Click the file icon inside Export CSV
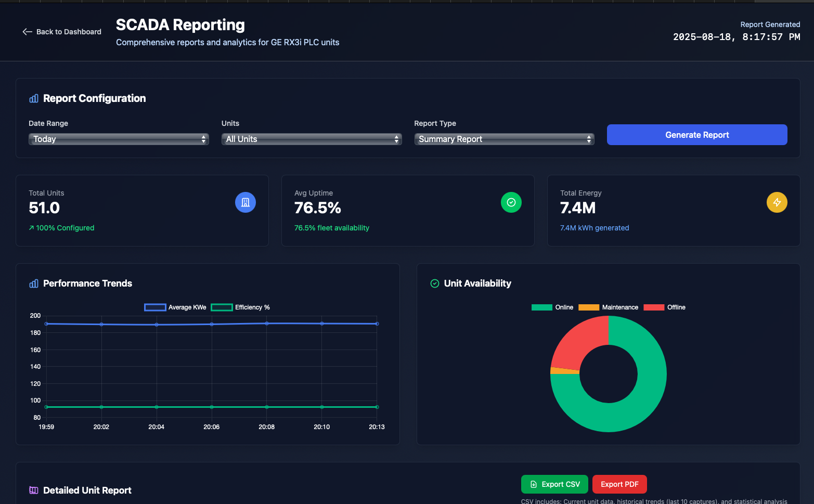 [534, 484]
